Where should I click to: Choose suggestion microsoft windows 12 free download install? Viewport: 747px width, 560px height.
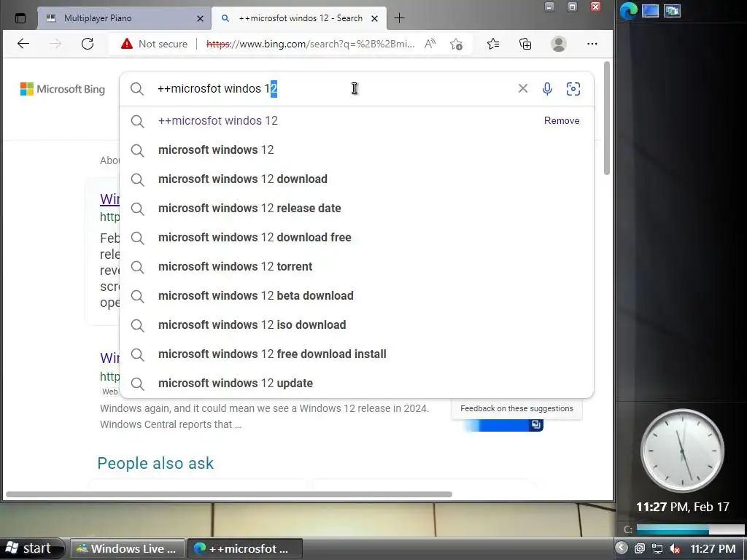pos(356,354)
